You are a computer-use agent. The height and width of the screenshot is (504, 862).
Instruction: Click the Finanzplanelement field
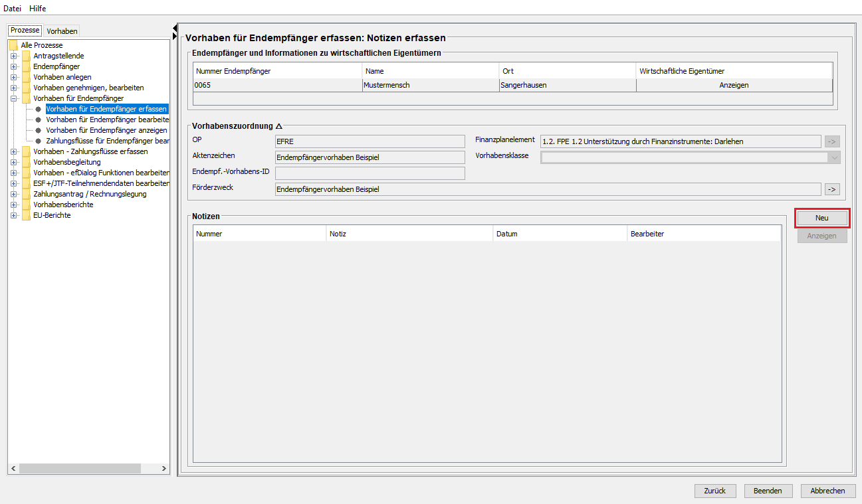(681, 141)
